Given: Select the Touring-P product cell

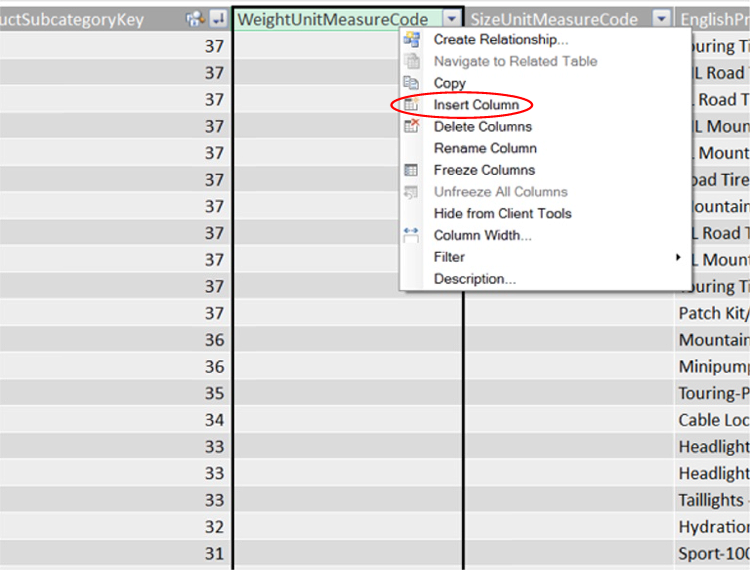Looking at the screenshot, I should tap(712, 393).
